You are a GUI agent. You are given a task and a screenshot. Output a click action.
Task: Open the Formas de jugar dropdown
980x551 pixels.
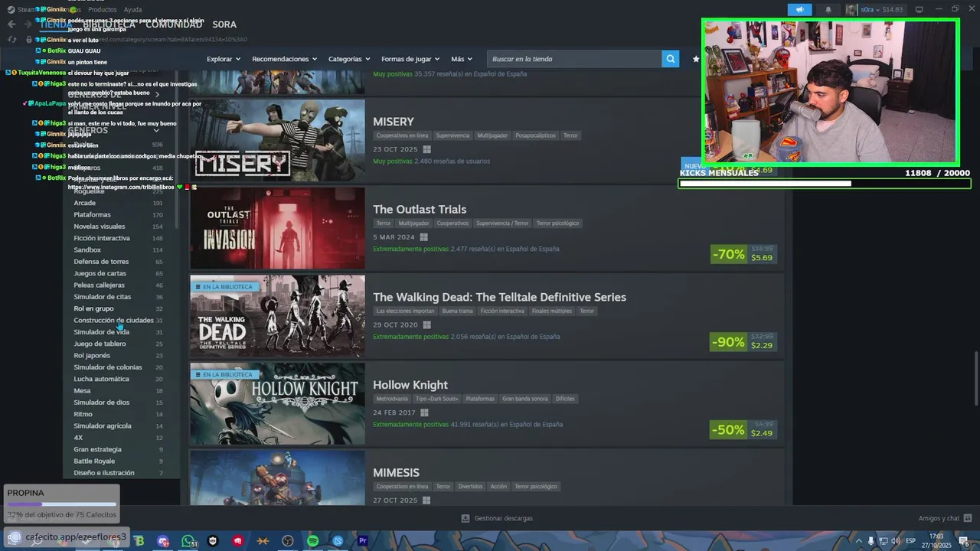(x=411, y=59)
